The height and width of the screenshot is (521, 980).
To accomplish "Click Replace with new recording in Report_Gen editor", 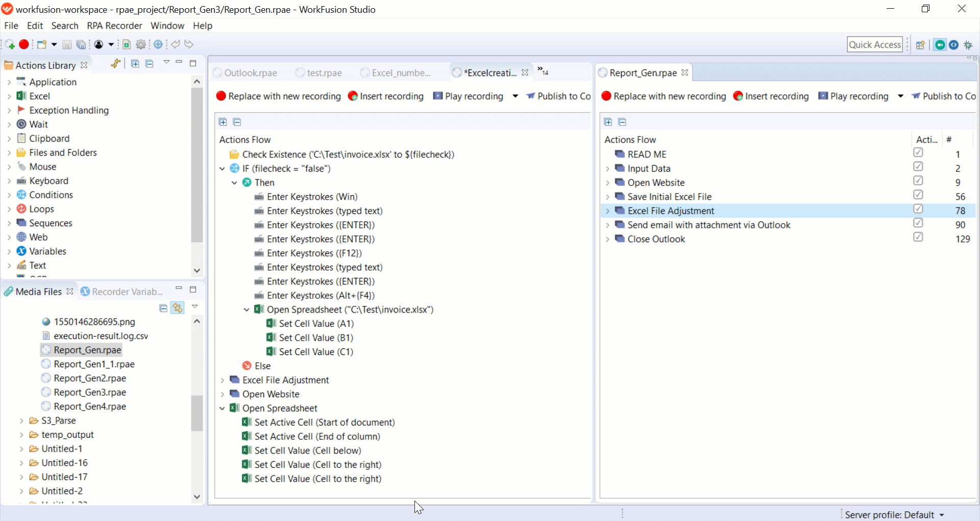I will click(x=664, y=96).
